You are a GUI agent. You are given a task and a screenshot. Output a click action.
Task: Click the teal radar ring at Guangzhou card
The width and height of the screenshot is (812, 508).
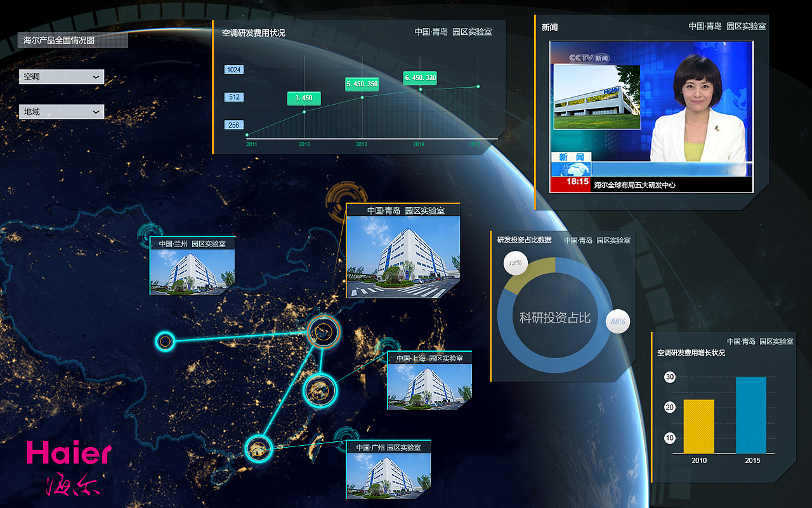(346, 438)
